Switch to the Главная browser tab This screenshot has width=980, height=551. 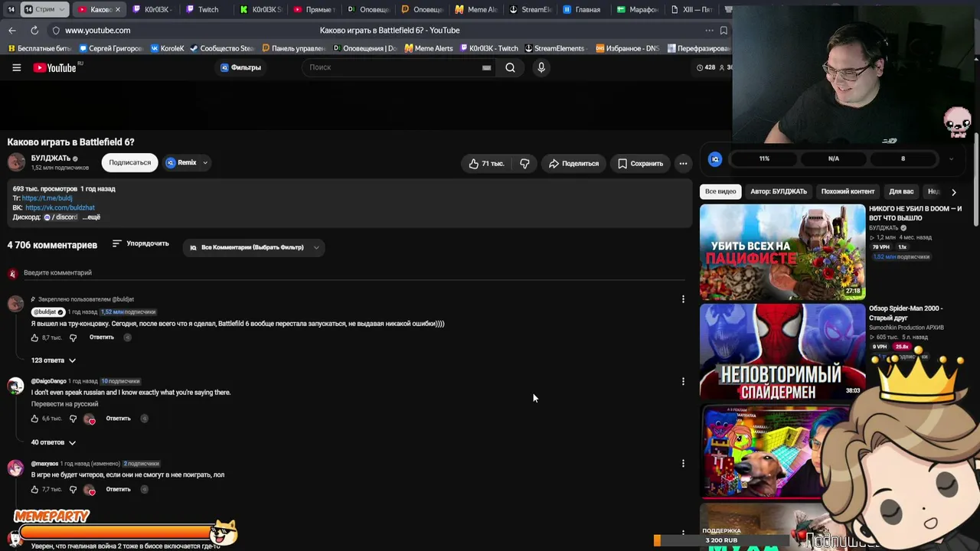(583, 9)
